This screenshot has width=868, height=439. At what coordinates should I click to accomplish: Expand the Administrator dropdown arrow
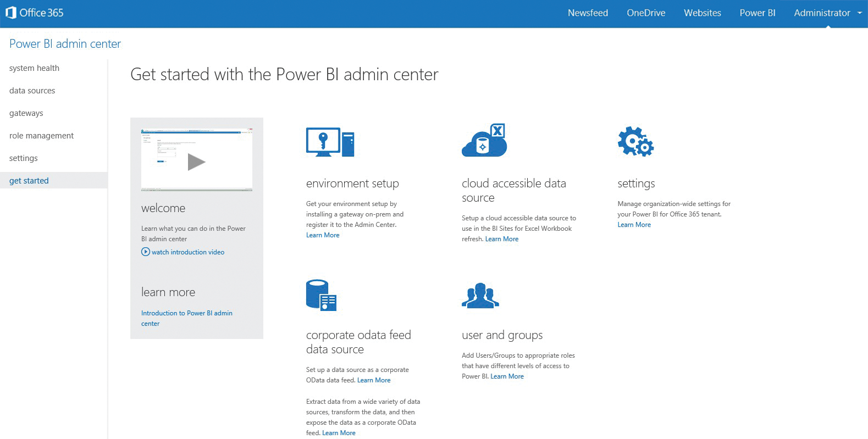pos(860,13)
